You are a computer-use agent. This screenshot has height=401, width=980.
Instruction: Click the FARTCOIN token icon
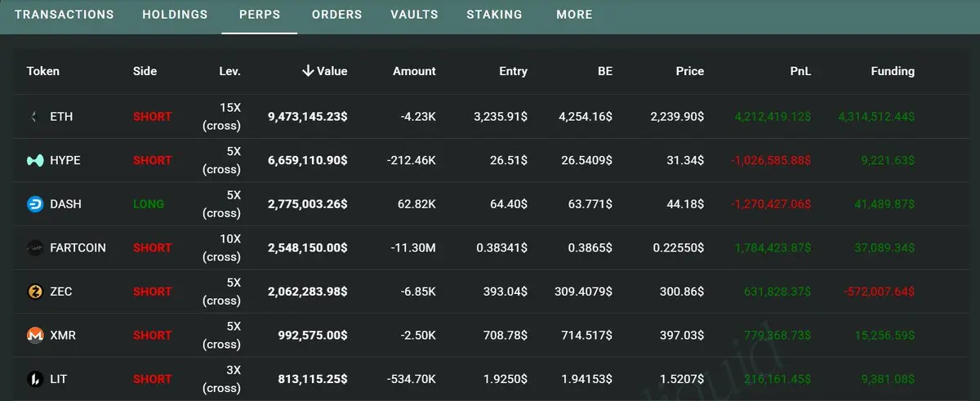35,248
